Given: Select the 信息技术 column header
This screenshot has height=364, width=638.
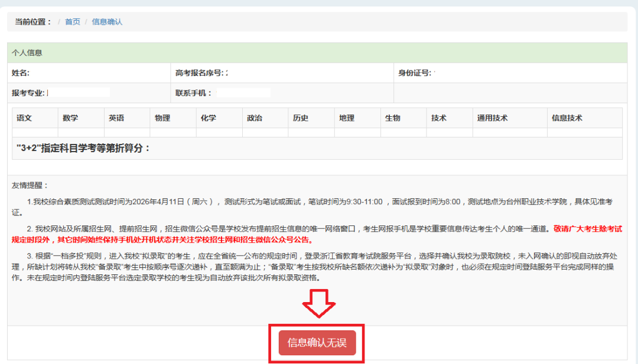Looking at the screenshot, I should pos(567,118).
